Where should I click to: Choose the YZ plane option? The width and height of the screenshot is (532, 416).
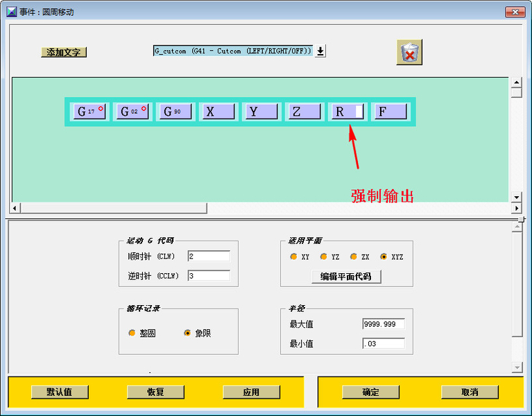click(x=324, y=257)
